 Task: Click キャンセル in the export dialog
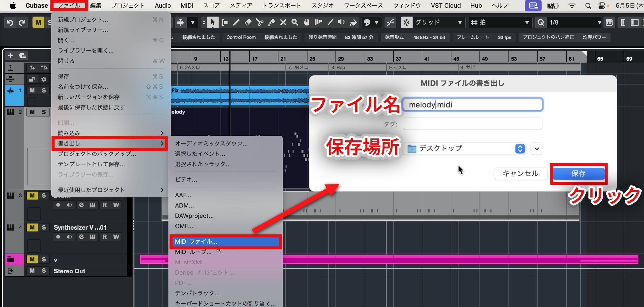pyautogui.click(x=520, y=173)
